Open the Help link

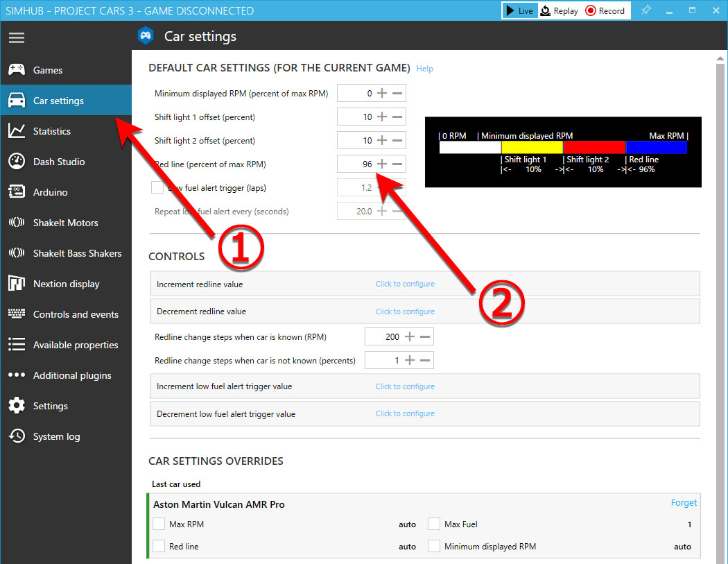(x=424, y=69)
